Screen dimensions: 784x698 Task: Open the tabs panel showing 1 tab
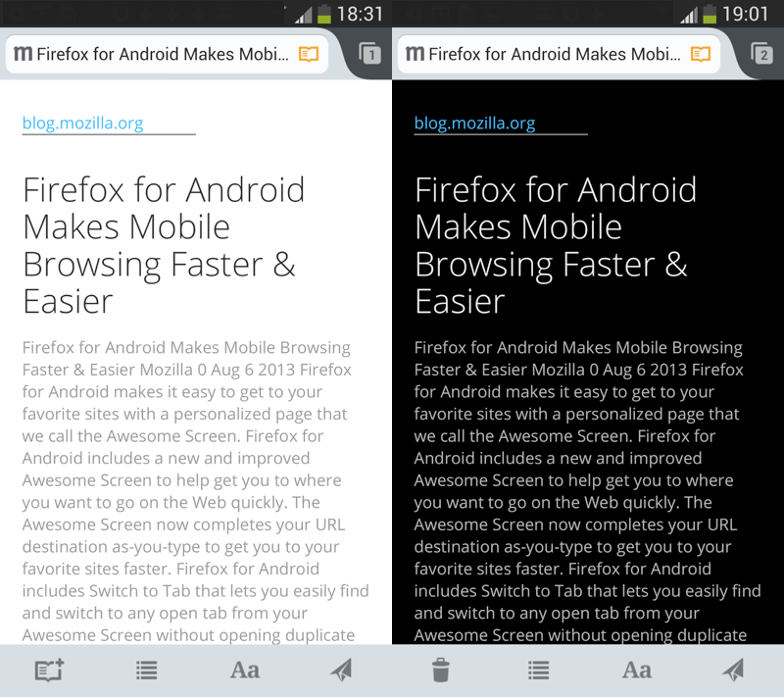point(370,54)
